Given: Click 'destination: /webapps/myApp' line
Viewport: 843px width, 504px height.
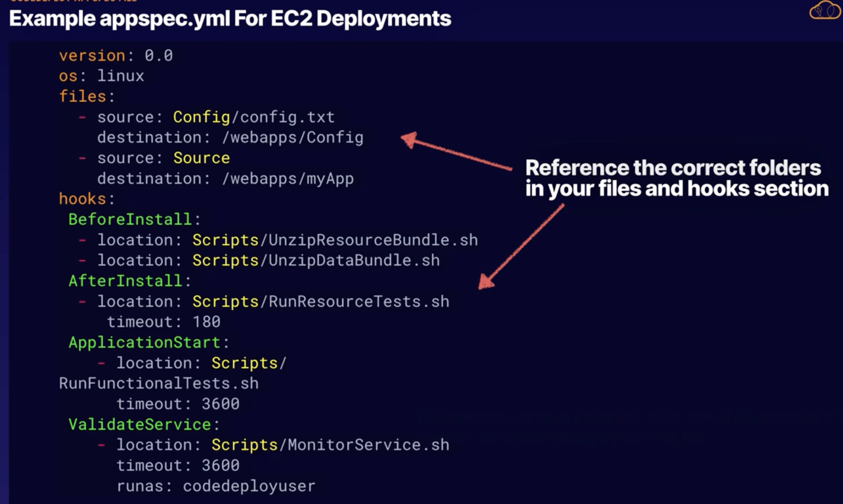Looking at the screenshot, I should (225, 179).
